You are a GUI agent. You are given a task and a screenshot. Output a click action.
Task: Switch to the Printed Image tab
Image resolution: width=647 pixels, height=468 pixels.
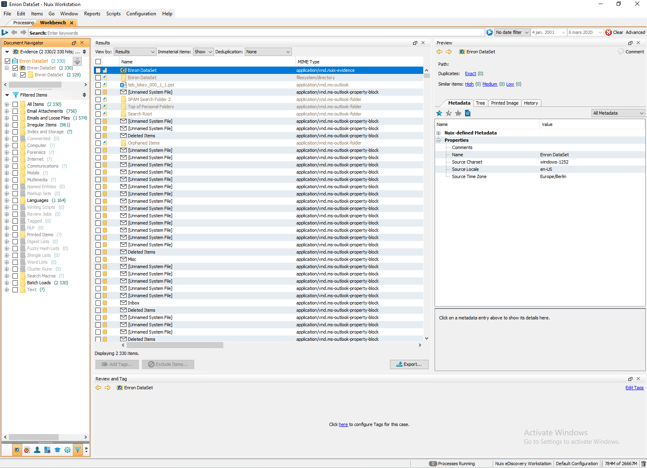tap(504, 103)
